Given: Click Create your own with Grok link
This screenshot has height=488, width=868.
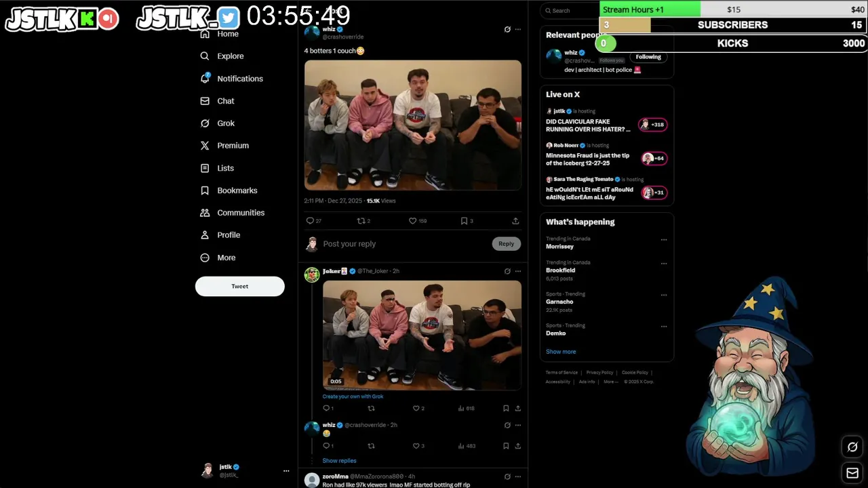Looking at the screenshot, I should pos(353,396).
